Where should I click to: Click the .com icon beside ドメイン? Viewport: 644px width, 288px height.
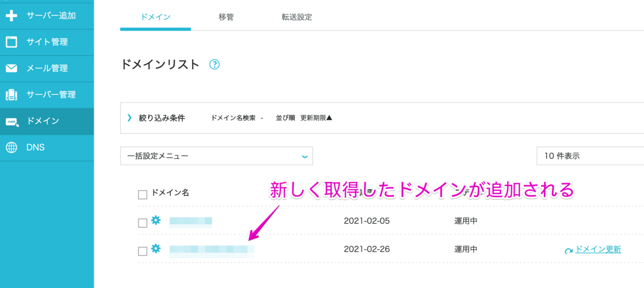(12, 122)
